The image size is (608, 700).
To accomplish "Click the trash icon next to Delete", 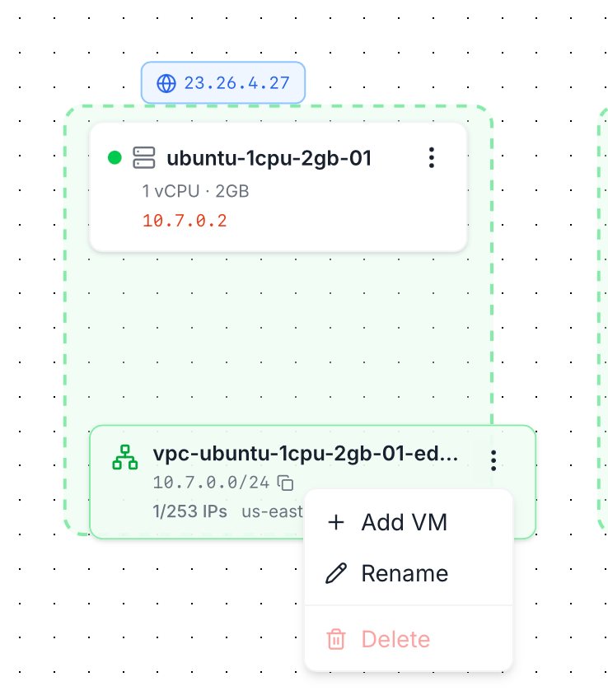I will coord(336,639).
